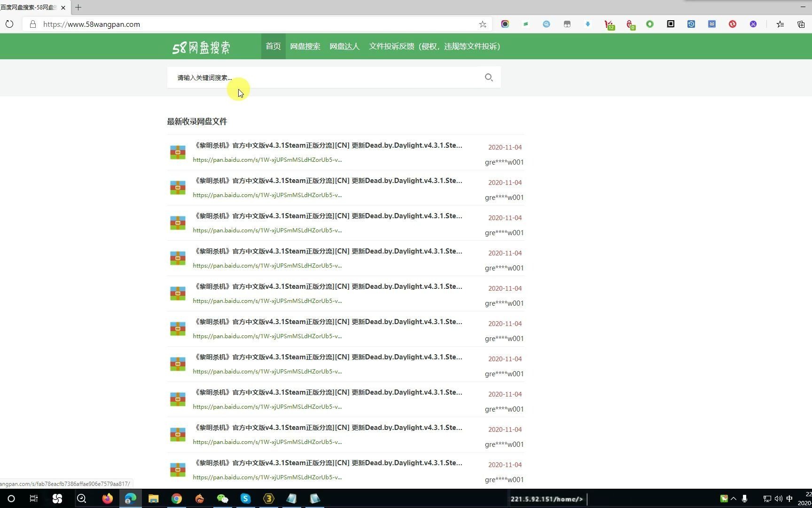Click the blue download arrow extension icon
Viewport: 812px width, 508px height.
point(588,24)
